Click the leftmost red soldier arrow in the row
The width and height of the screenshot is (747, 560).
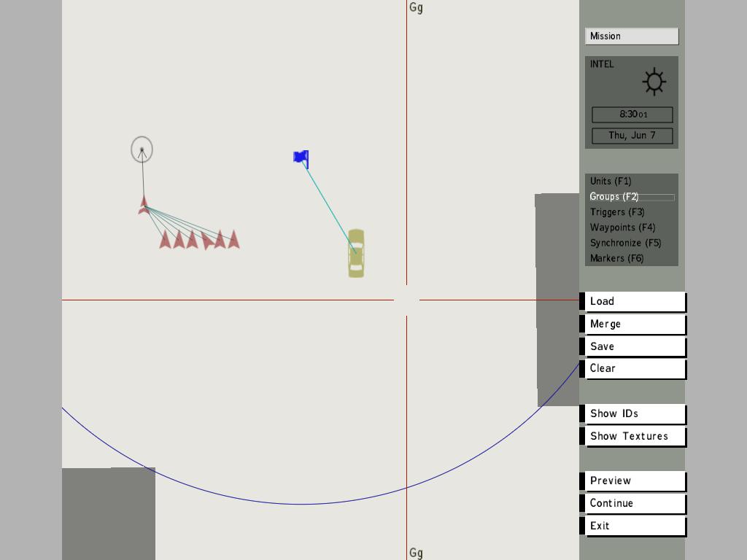pyautogui.click(x=166, y=239)
